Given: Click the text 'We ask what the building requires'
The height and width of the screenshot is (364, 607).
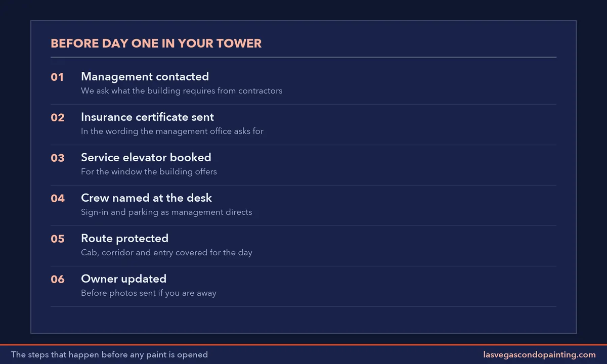Looking at the screenshot, I should (148, 91).
